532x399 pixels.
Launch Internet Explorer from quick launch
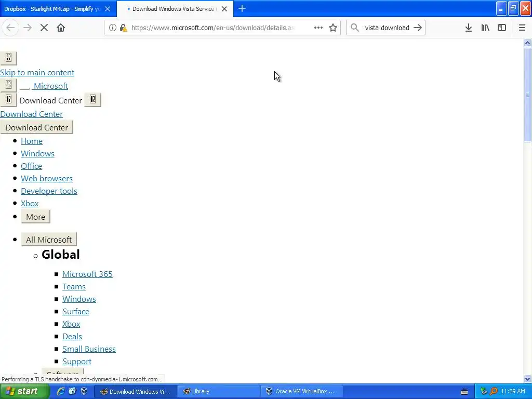(x=61, y=392)
